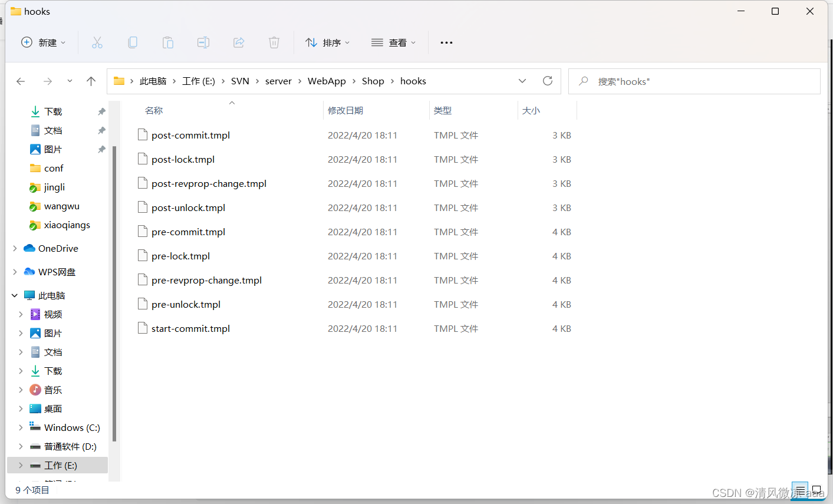Refresh the current folder view

coord(548,81)
